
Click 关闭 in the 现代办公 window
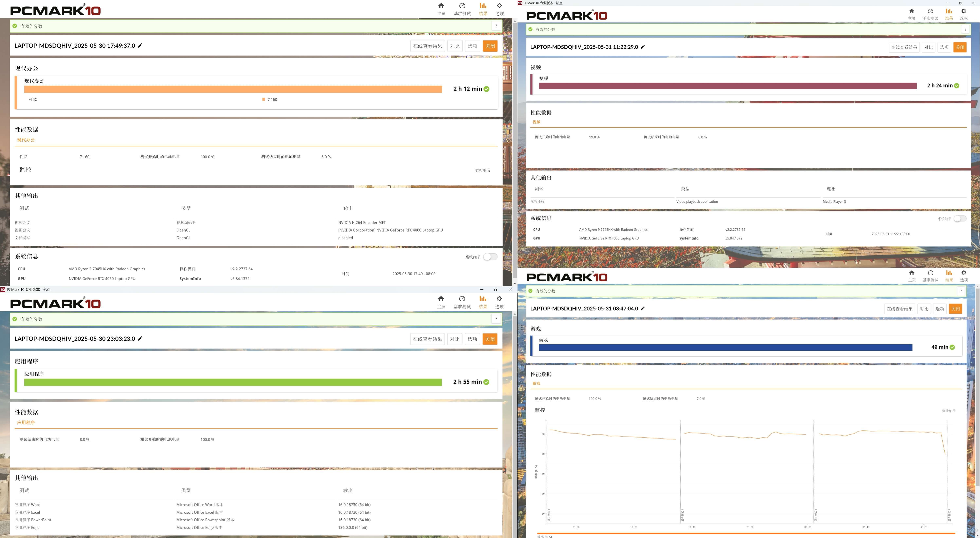coord(490,46)
